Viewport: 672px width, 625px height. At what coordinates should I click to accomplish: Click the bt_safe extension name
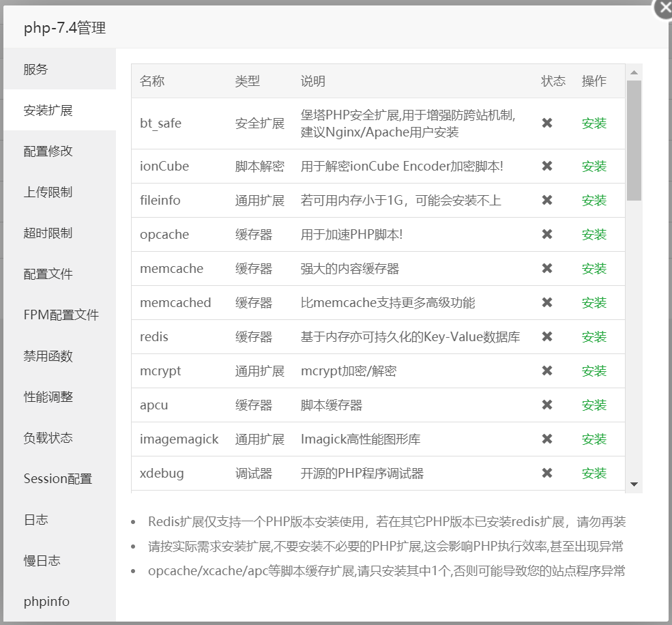pyautogui.click(x=161, y=123)
